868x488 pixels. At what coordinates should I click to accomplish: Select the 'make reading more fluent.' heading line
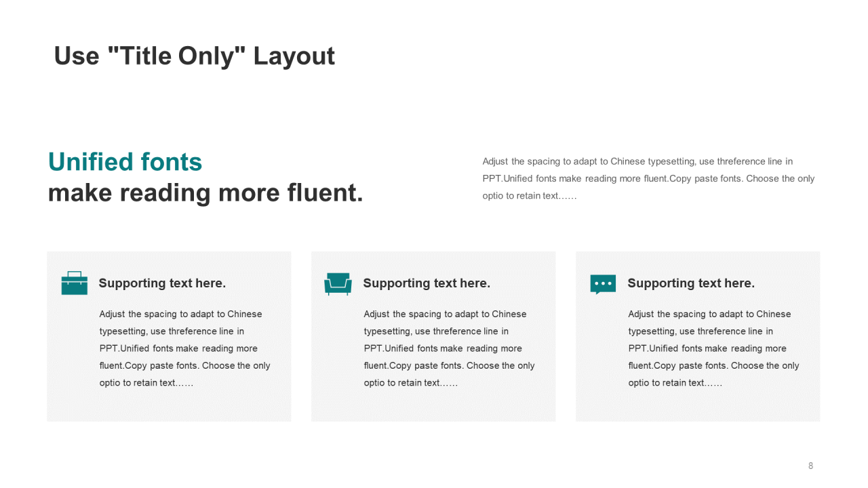(x=205, y=193)
